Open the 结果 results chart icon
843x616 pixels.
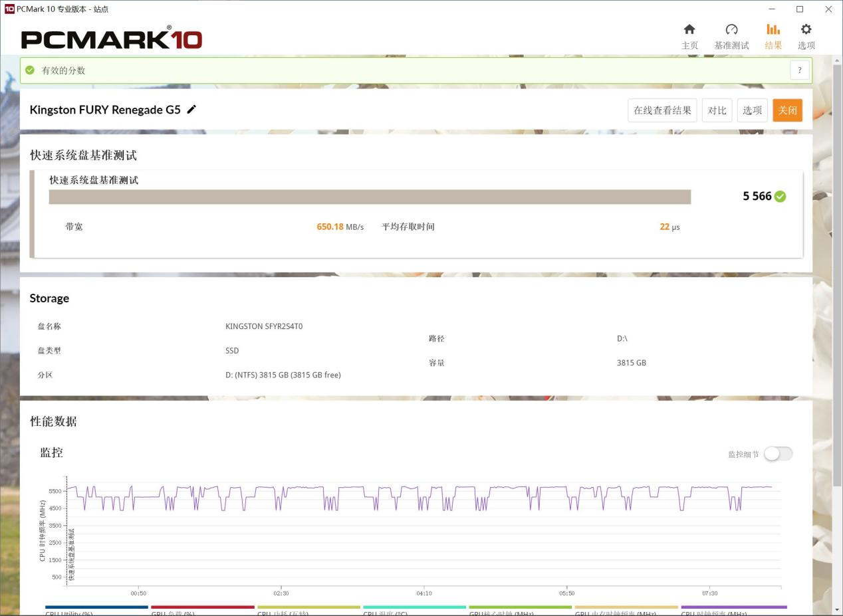click(773, 31)
